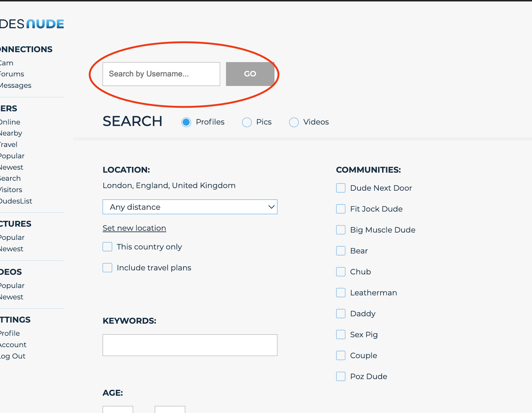Open the Nearby users link

pos(11,133)
